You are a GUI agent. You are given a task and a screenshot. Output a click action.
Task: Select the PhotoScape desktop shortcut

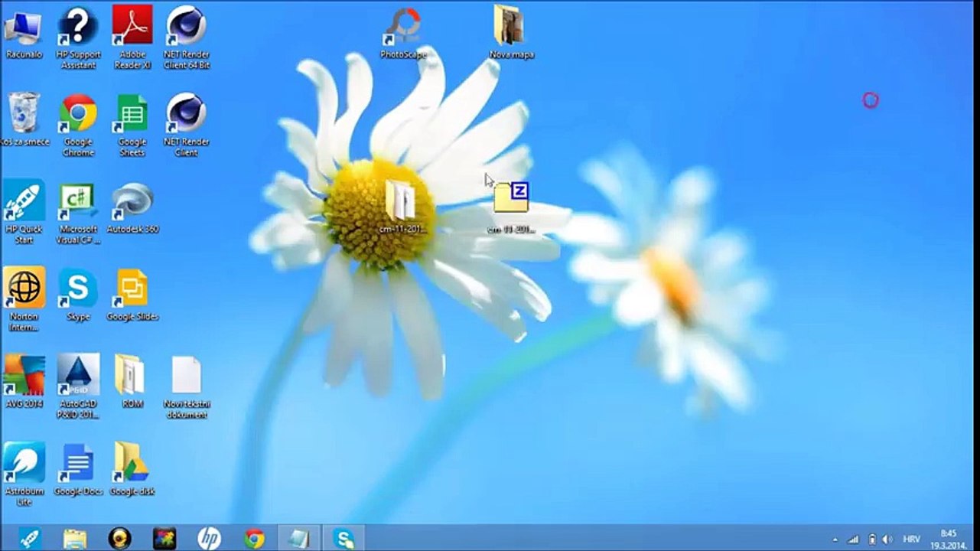(x=403, y=33)
